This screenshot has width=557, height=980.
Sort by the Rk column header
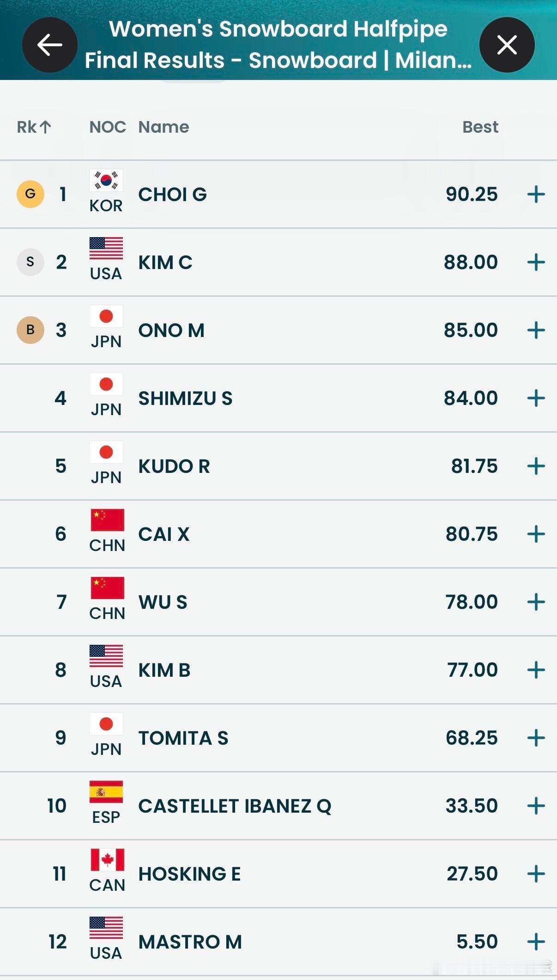tap(34, 127)
